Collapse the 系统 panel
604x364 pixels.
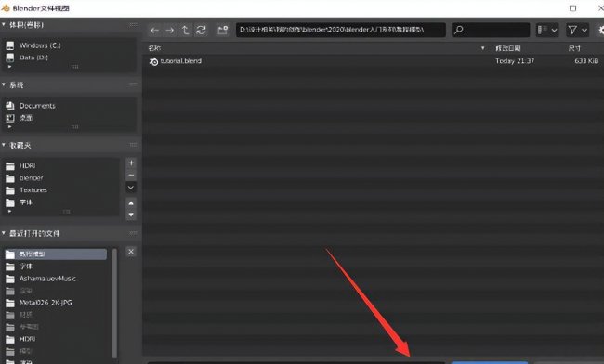pyautogui.click(x=4, y=84)
